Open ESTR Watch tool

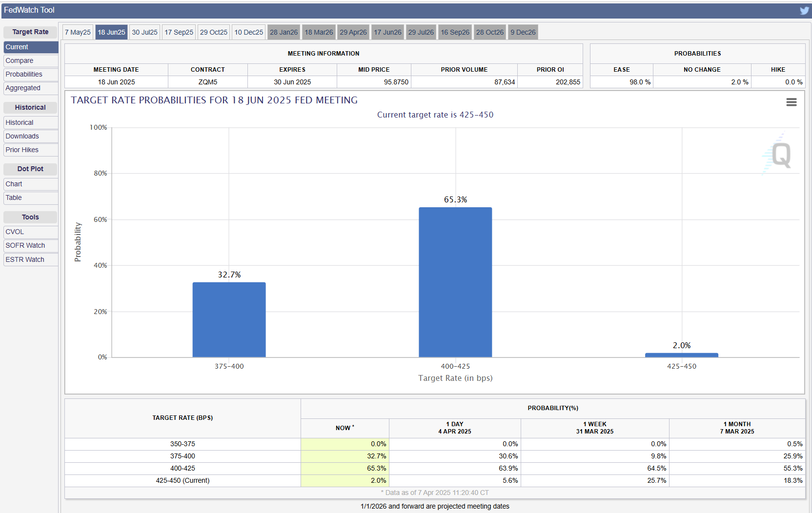pos(25,260)
